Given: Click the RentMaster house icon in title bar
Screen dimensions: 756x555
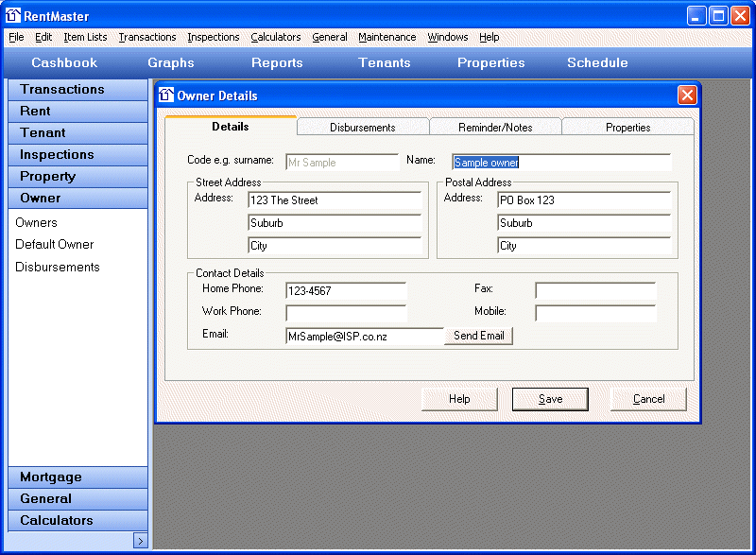Looking at the screenshot, I should click(x=13, y=15).
